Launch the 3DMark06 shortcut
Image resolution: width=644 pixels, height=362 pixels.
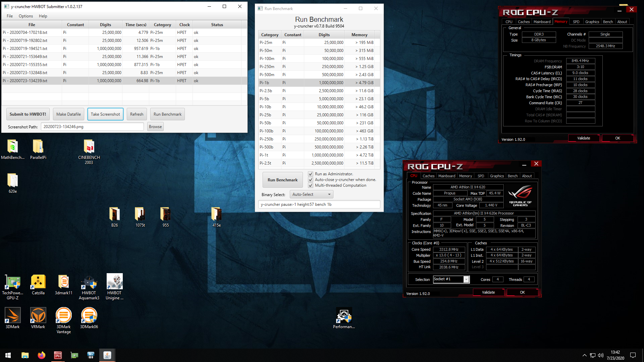(x=89, y=318)
